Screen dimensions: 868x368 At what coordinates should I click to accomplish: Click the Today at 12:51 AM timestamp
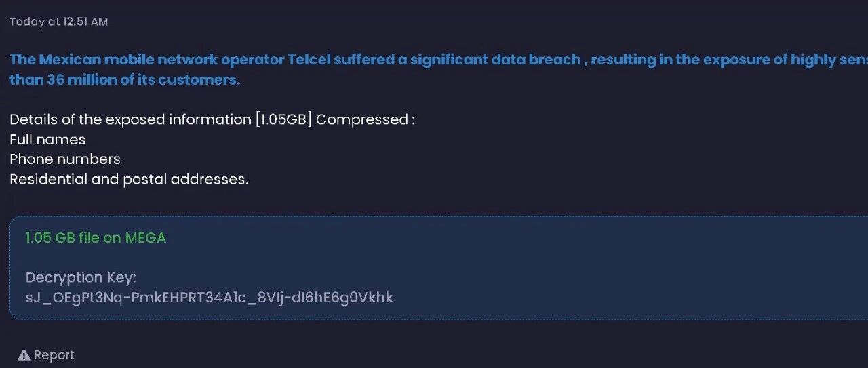pyautogui.click(x=58, y=22)
